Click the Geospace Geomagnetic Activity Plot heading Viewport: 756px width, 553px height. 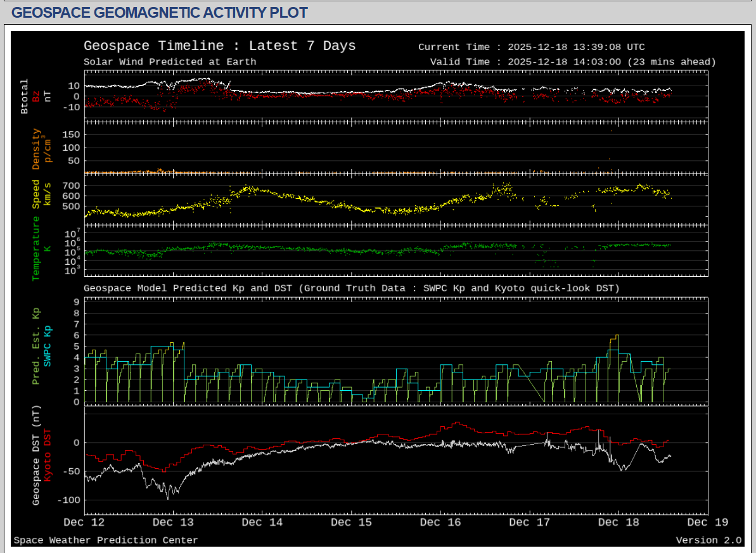pyautogui.click(x=160, y=13)
